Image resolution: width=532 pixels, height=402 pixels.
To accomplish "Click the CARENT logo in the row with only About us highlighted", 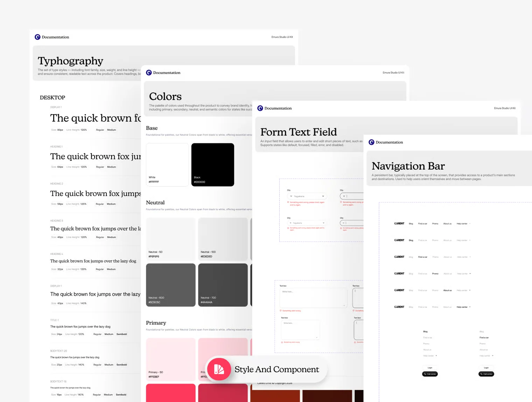I will pyautogui.click(x=399, y=290).
